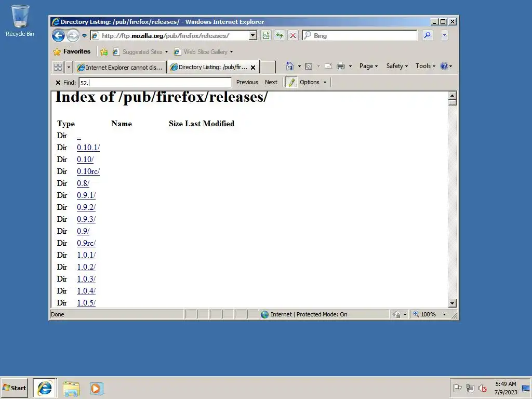
Task: Open the Safety menu
Action: pyautogui.click(x=397, y=66)
